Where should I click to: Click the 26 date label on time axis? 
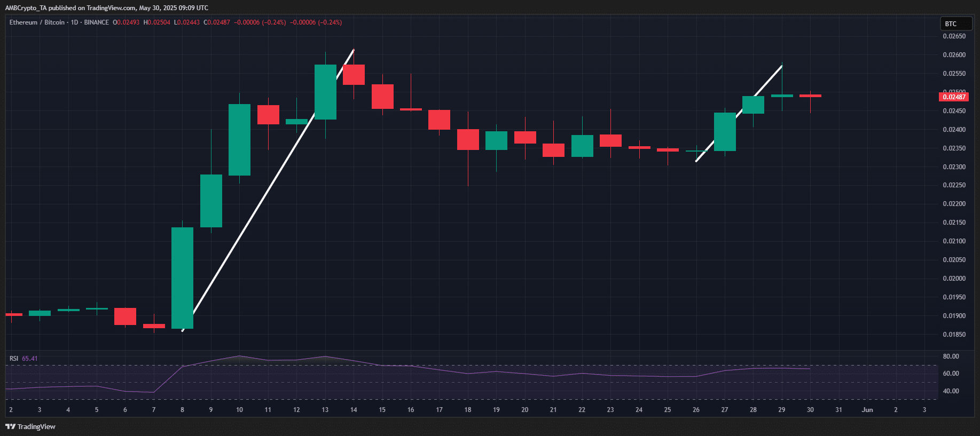tap(696, 410)
